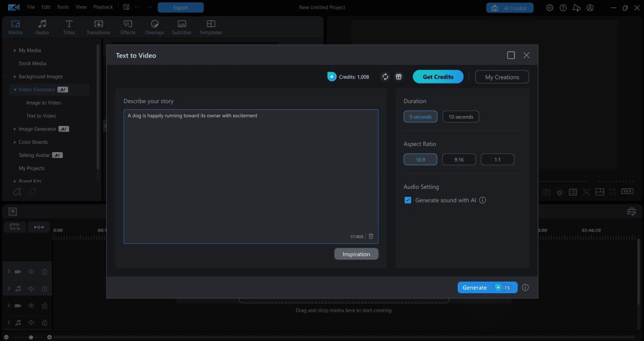Clear the prompt using the trash icon

(371, 236)
